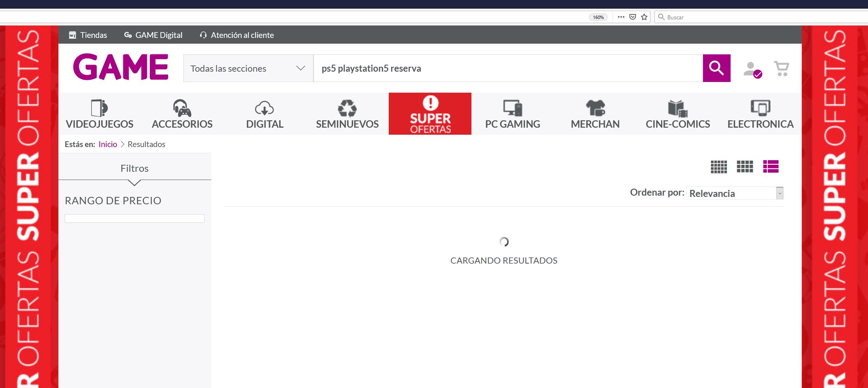The height and width of the screenshot is (388, 868).
Task: Open the CINE-COMICS category
Action: [678, 114]
